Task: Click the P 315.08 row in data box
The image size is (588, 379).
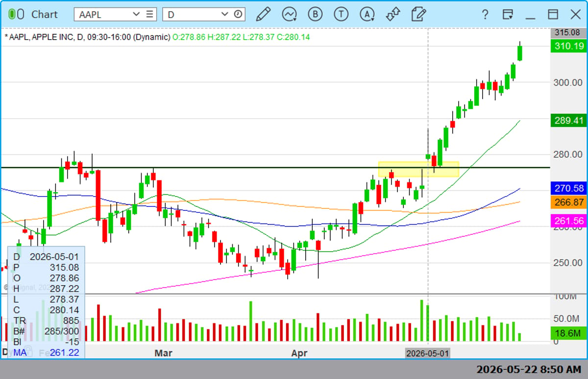Action: pos(46,267)
